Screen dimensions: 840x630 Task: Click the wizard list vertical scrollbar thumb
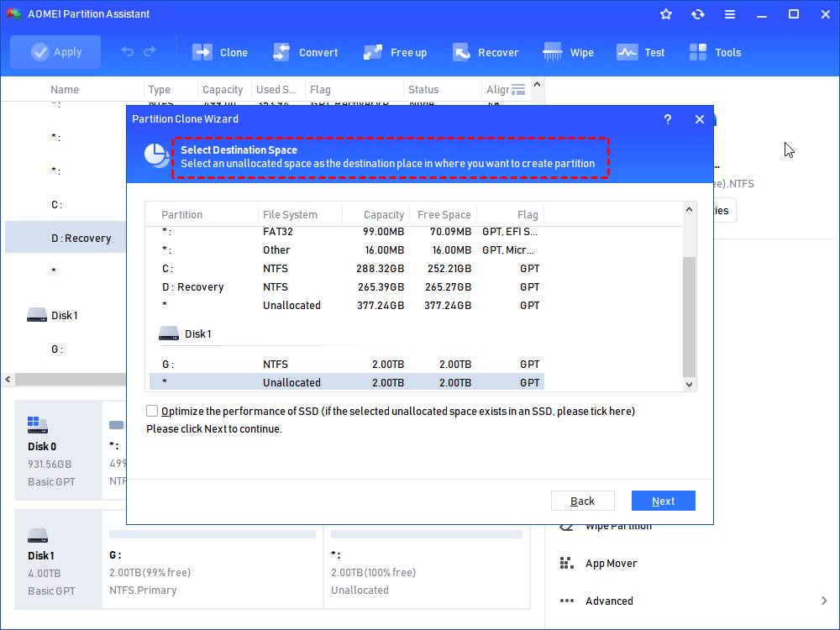coord(690,318)
